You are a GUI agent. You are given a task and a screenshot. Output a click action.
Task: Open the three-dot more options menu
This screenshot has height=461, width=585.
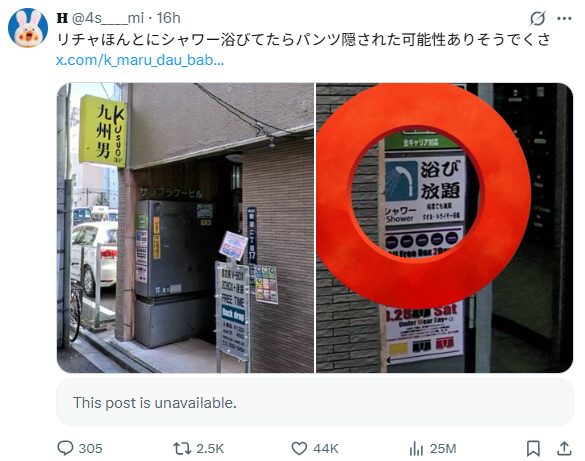click(x=564, y=18)
